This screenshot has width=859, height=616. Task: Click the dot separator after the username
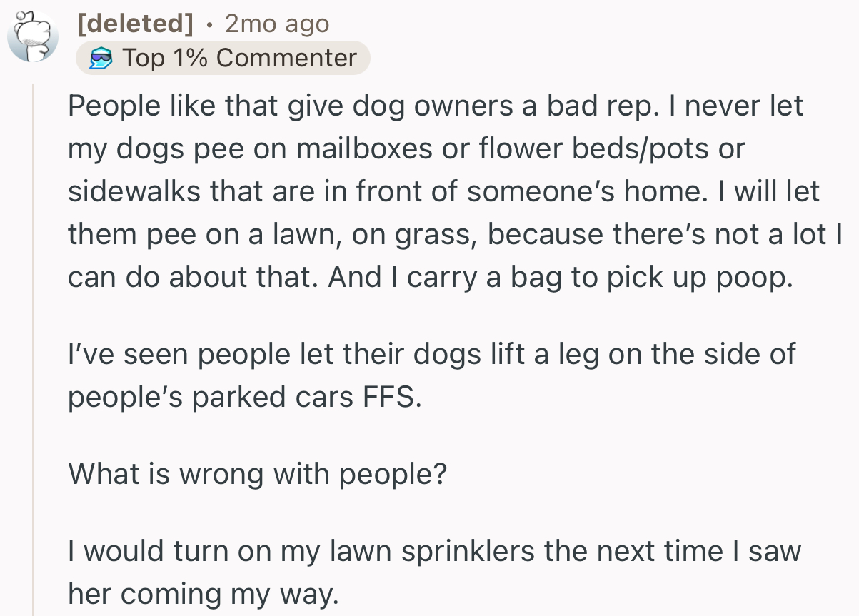coord(208,24)
